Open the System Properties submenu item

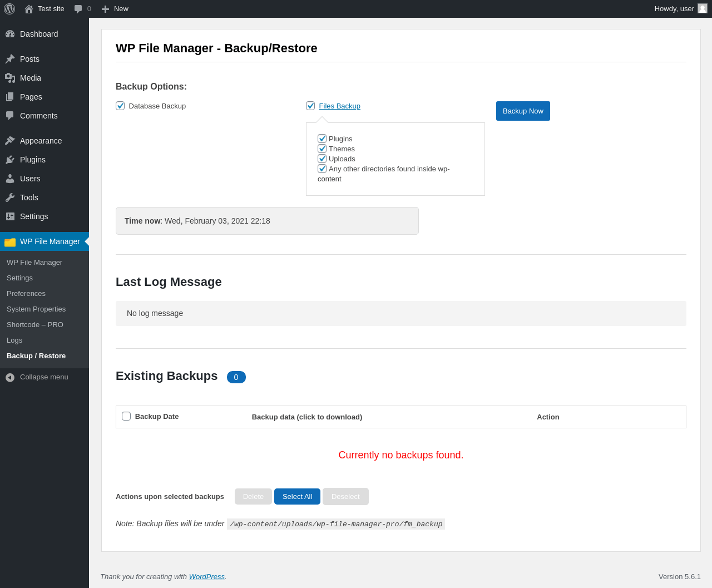36,309
